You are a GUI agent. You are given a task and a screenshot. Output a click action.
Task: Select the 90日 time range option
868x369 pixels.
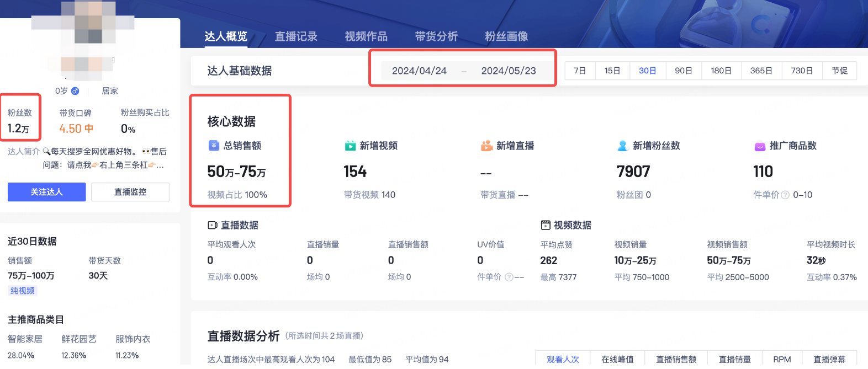684,71
